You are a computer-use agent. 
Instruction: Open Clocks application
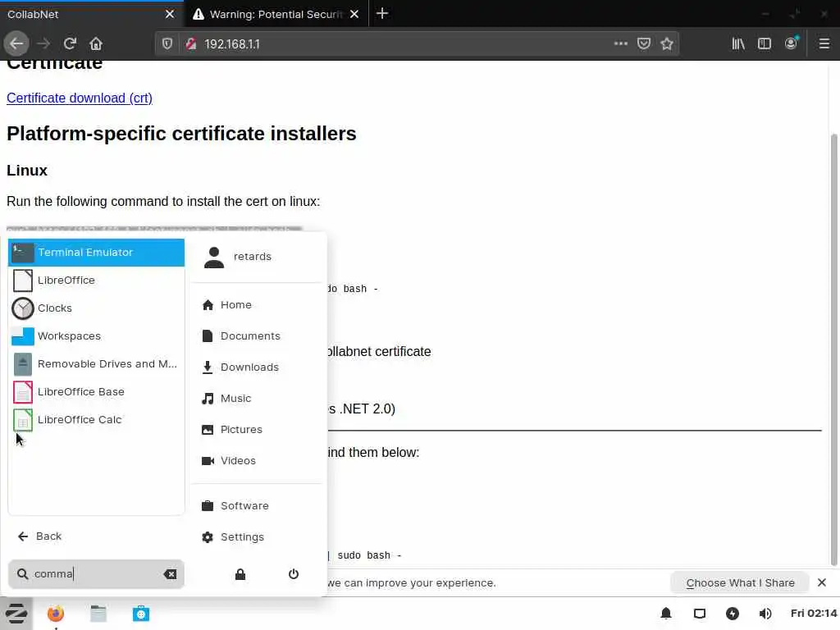click(x=97, y=308)
